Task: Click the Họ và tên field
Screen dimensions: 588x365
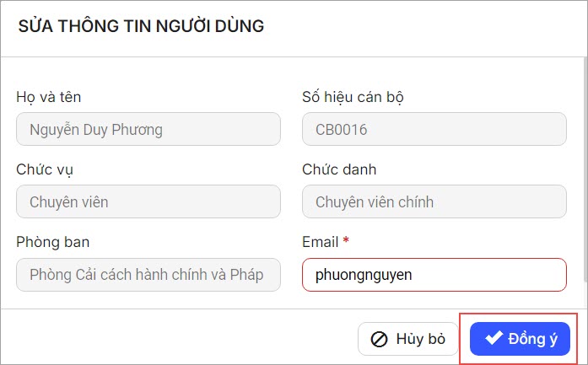Action: click(x=148, y=130)
